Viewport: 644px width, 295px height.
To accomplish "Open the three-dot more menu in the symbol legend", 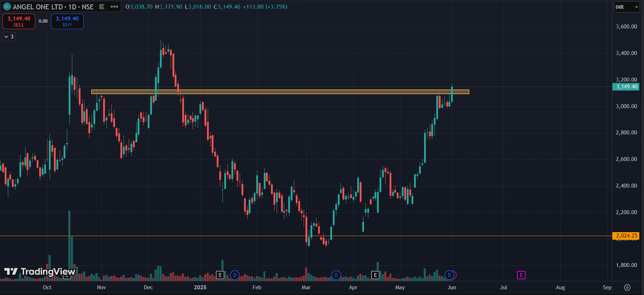I will click(x=114, y=6).
